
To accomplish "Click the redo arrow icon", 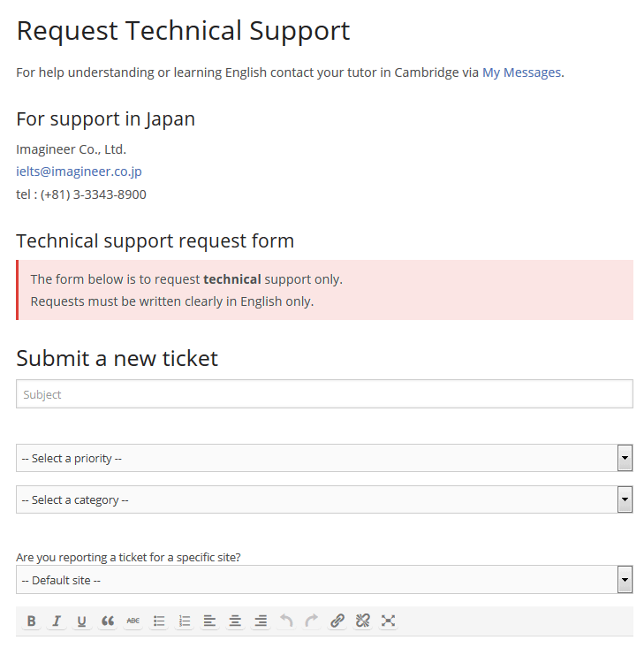I will pos(311,621).
